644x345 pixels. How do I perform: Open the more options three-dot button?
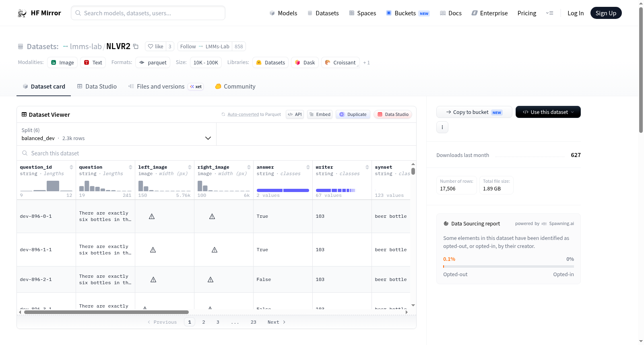pos(442,127)
